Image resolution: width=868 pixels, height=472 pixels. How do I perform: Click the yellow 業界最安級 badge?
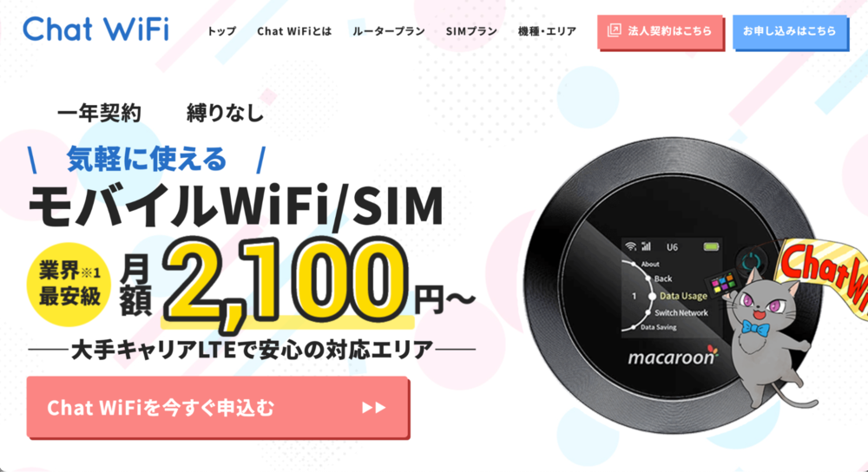pos(69,284)
